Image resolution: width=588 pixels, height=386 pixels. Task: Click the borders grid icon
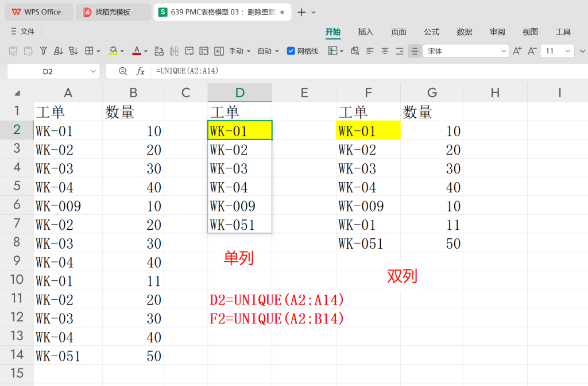point(89,51)
